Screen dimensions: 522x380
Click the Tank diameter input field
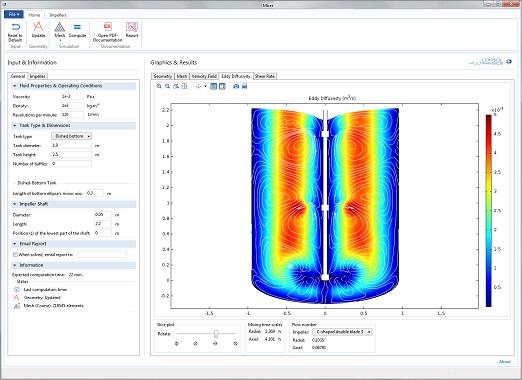click(x=71, y=146)
